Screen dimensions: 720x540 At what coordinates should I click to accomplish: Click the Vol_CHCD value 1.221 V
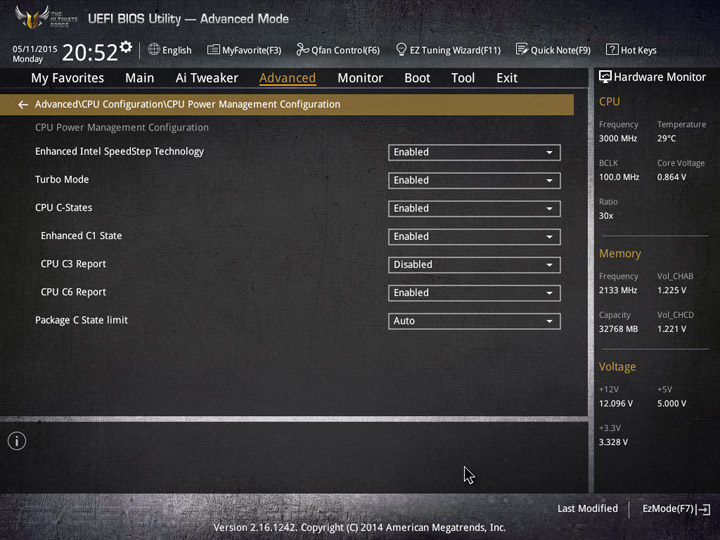click(671, 329)
